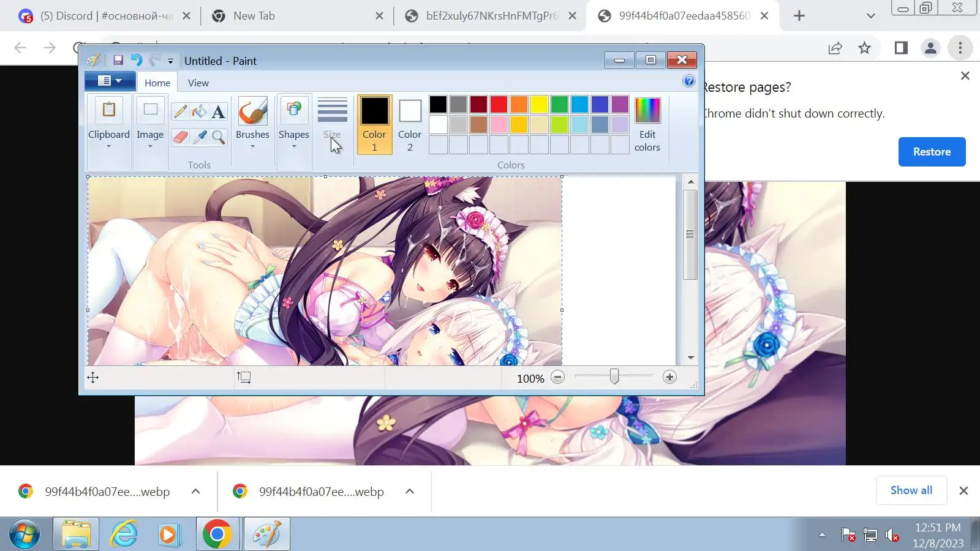Open the Windows Start menu

(24, 534)
